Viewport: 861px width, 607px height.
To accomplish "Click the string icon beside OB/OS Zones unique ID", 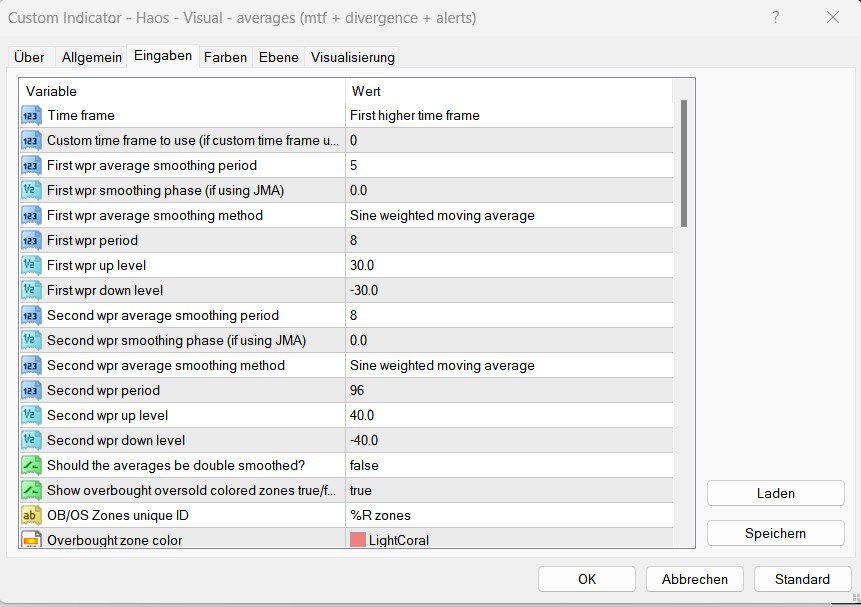I will click(x=30, y=516).
